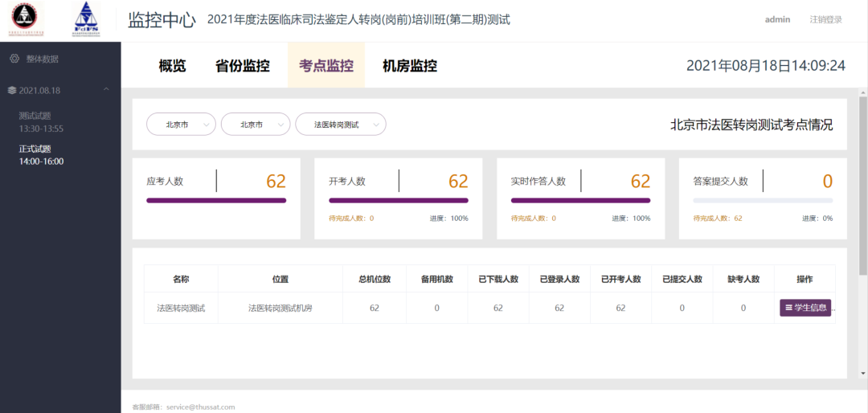Click the 已开考人数 column header
Viewport: 868px width, 413px height.
coord(620,279)
